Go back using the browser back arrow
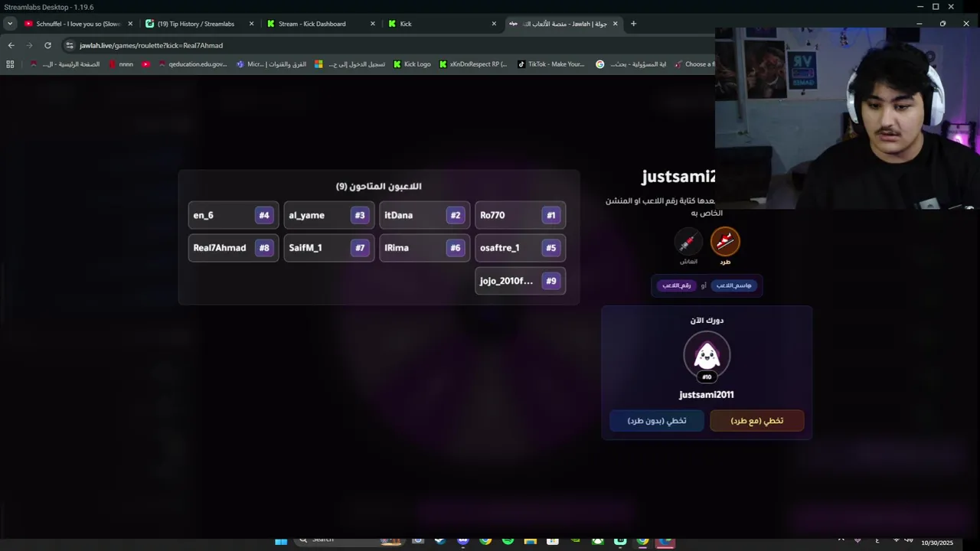Viewport: 980px width, 551px height. (11, 45)
